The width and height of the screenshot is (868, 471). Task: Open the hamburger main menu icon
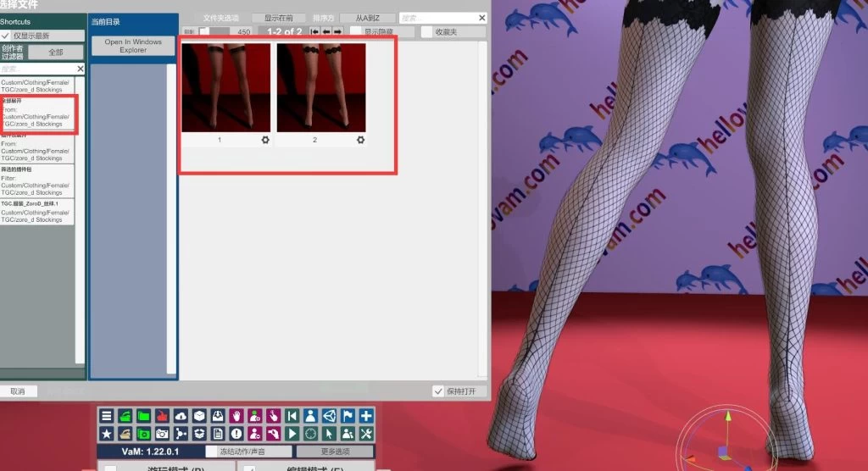pos(107,415)
